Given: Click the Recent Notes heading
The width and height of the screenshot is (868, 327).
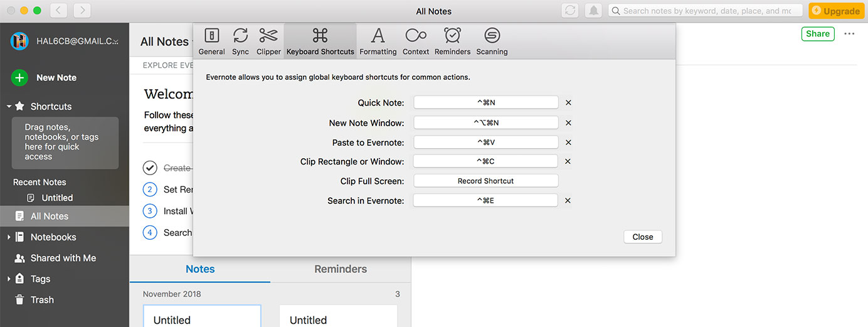Looking at the screenshot, I should [x=40, y=182].
